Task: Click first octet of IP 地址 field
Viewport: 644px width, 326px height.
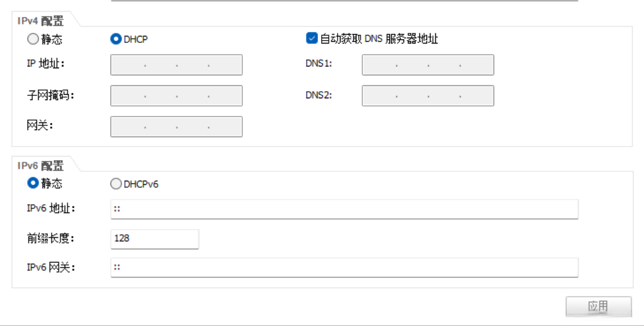Action: [128, 65]
